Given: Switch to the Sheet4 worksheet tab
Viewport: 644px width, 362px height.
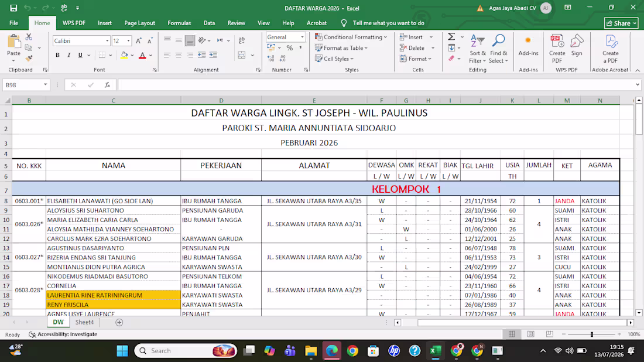Looking at the screenshot, I should click(84, 322).
